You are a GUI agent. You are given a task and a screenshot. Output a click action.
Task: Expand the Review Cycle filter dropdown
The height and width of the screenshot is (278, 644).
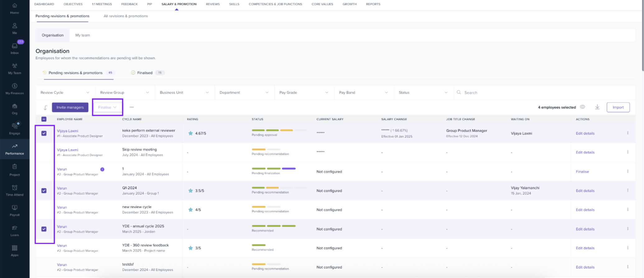click(x=65, y=93)
